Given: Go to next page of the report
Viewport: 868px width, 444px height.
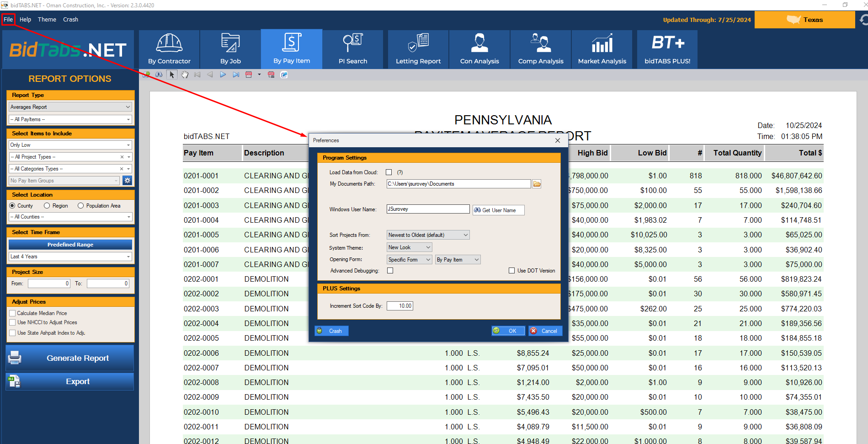Looking at the screenshot, I should (x=223, y=75).
